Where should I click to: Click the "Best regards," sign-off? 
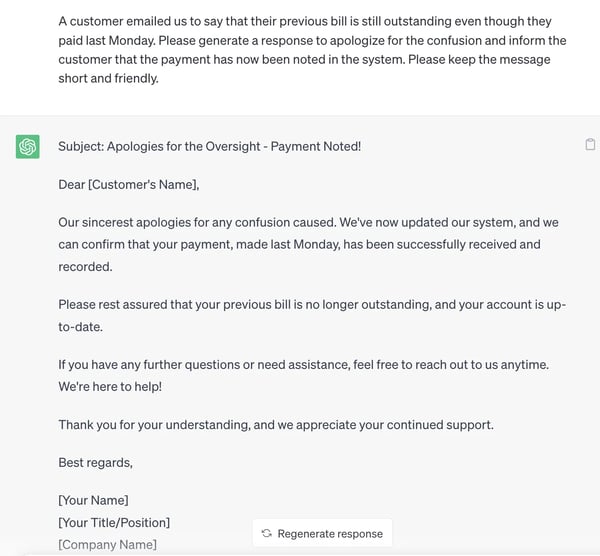click(95, 462)
